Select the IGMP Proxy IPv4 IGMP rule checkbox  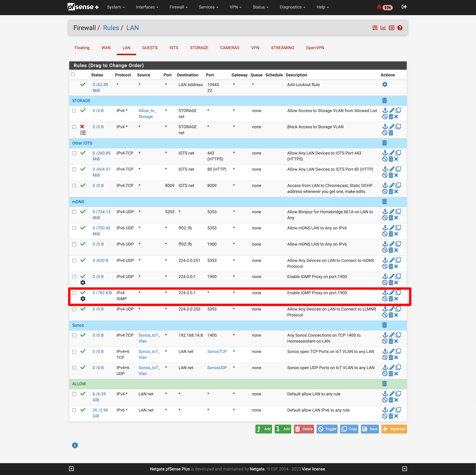[x=74, y=293]
